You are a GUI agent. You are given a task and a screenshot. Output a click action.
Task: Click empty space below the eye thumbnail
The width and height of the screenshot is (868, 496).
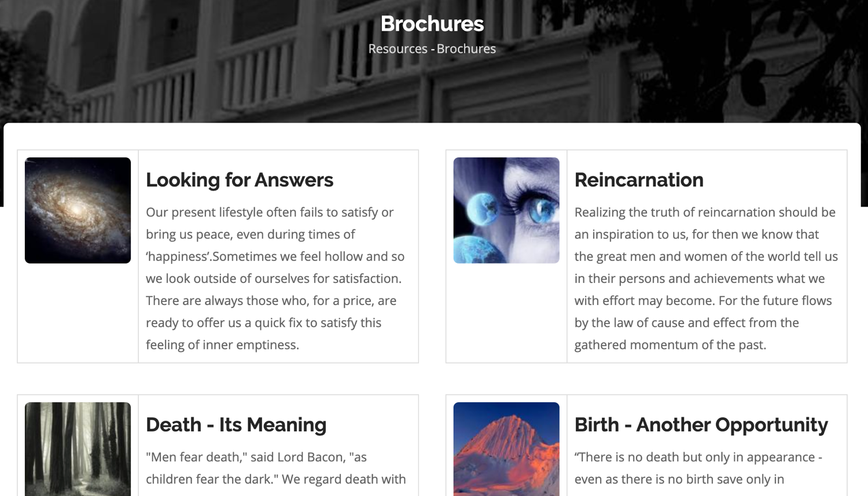pos(506,313)
